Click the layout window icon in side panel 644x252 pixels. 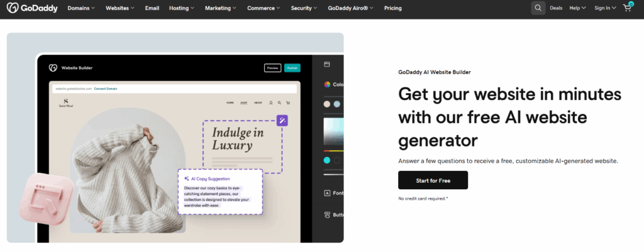327,64
